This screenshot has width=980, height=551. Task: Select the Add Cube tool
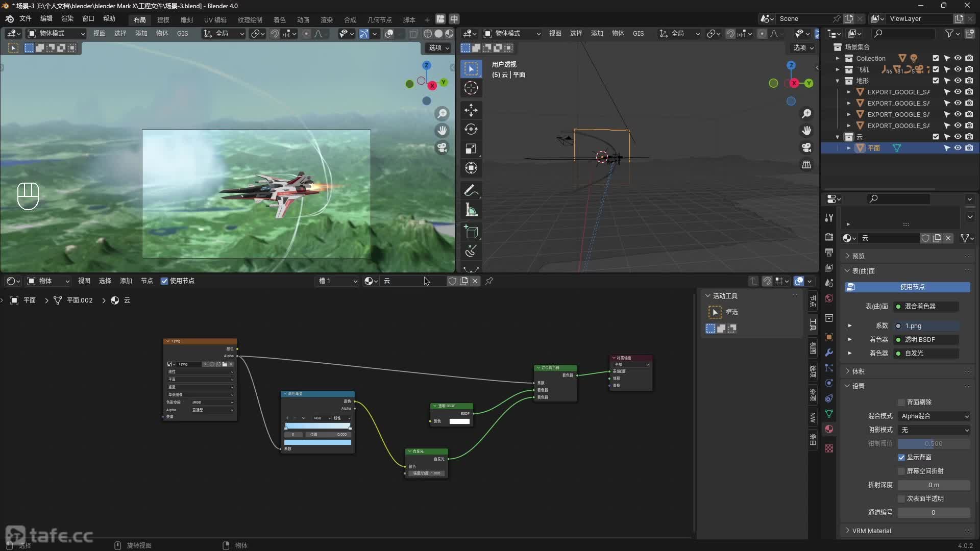471,232
